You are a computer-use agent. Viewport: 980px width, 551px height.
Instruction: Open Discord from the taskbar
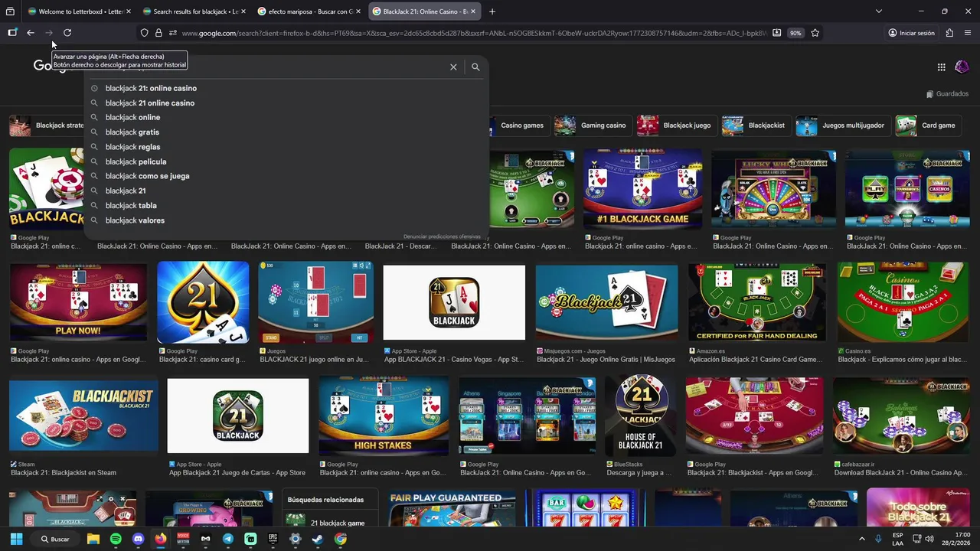pyautogui.click(x=138, y=539)
